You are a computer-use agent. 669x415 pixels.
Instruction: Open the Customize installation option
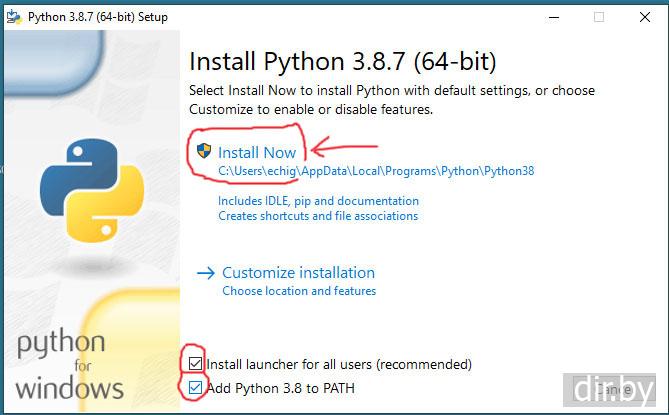[298, 272]
